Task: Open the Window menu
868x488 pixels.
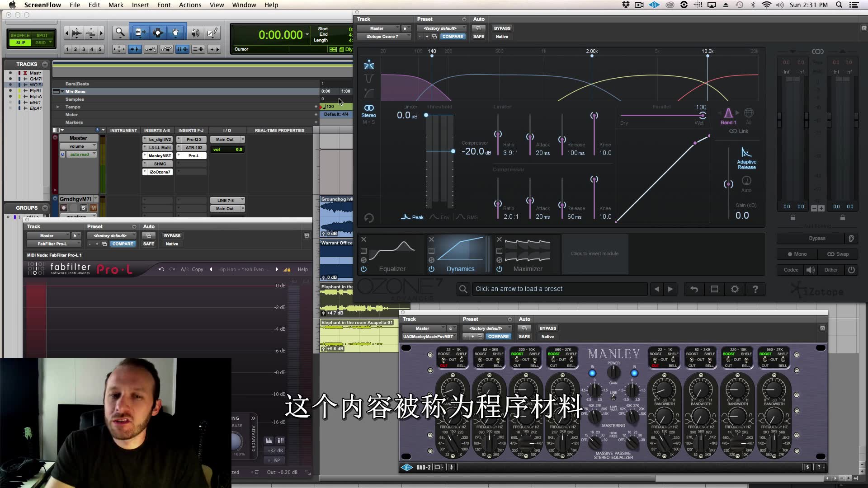Action: pos(244,5)
